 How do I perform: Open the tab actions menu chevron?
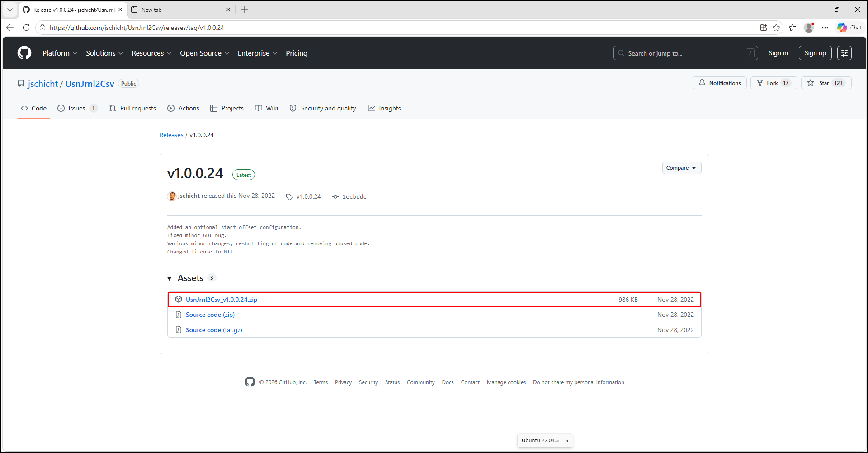tap(10, 10)
